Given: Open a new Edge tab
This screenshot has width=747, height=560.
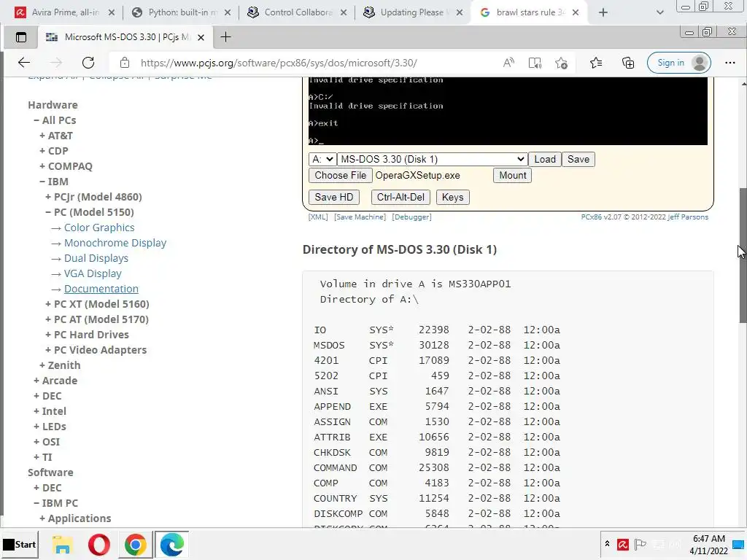Looking at the screenshot, I should pos(226,37).
